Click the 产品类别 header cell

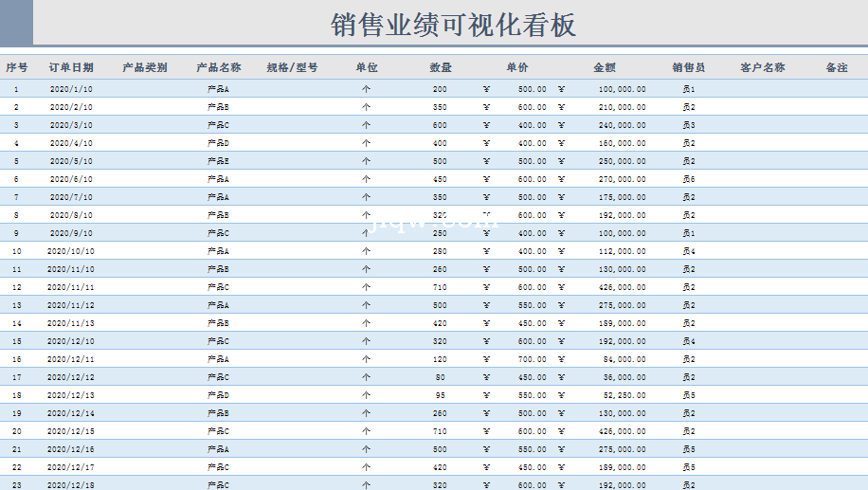click(145, 67)
